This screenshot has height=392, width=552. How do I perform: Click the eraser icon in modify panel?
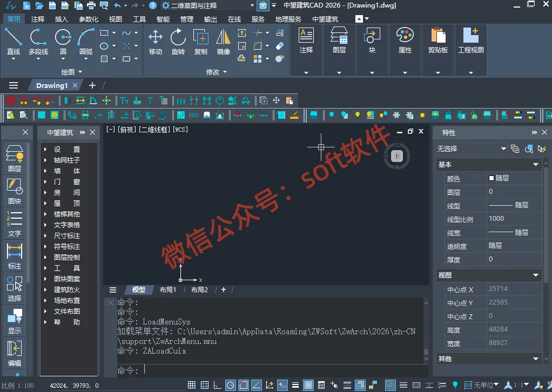click(x=280, y=46)
